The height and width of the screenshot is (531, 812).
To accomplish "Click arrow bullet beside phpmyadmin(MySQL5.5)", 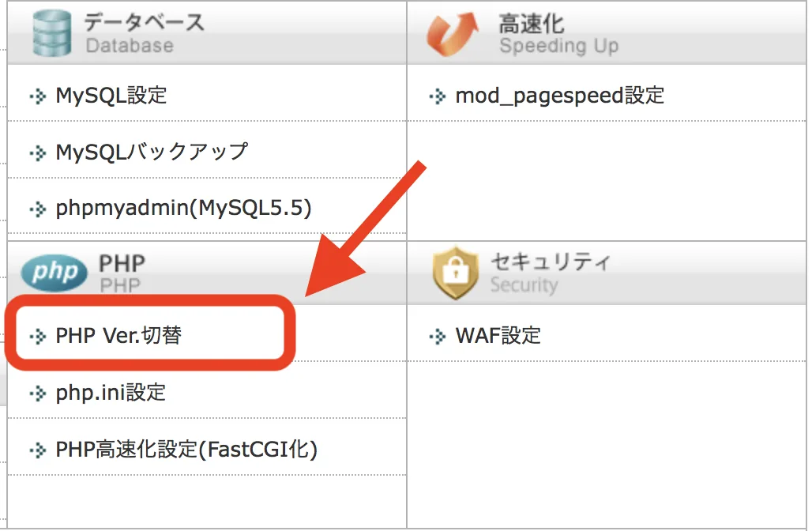I will tap(37, 209).
